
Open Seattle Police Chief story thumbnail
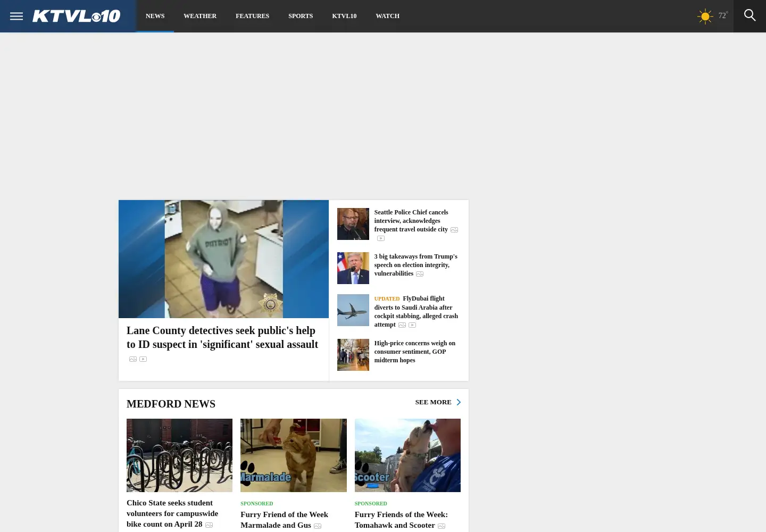pyautogui.click(x=353, y=224)
